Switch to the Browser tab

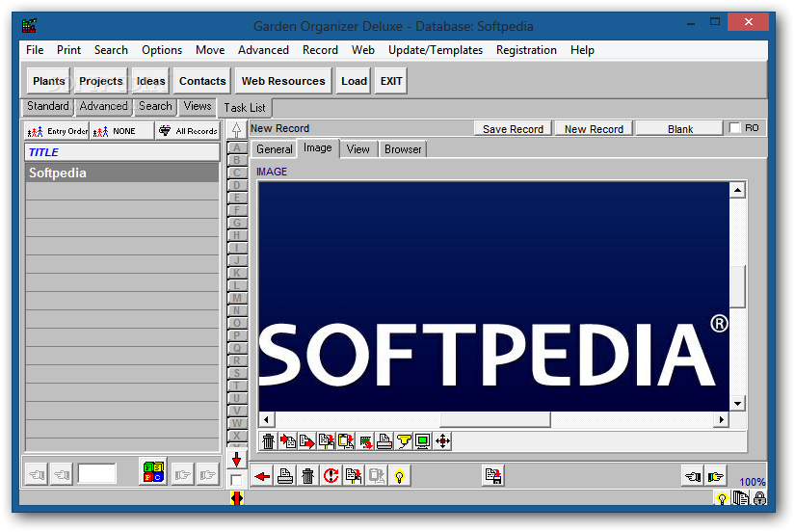[x=403, y=149]
